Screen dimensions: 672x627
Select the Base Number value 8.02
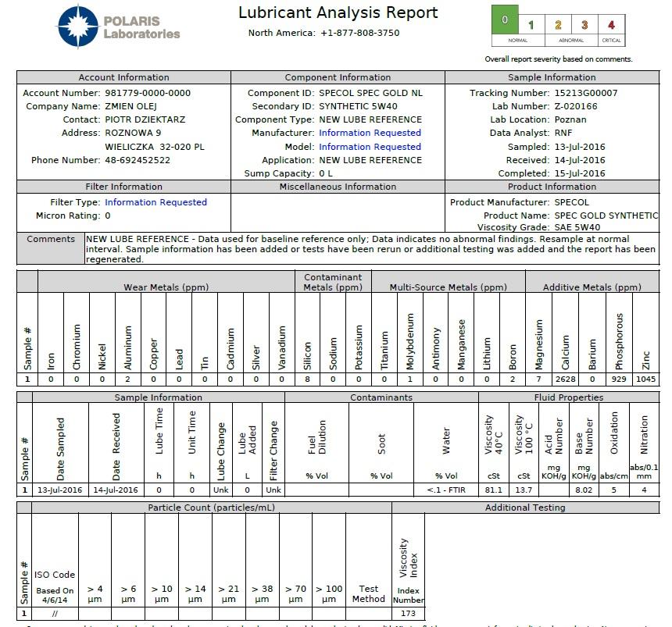(x=584, y=490)
